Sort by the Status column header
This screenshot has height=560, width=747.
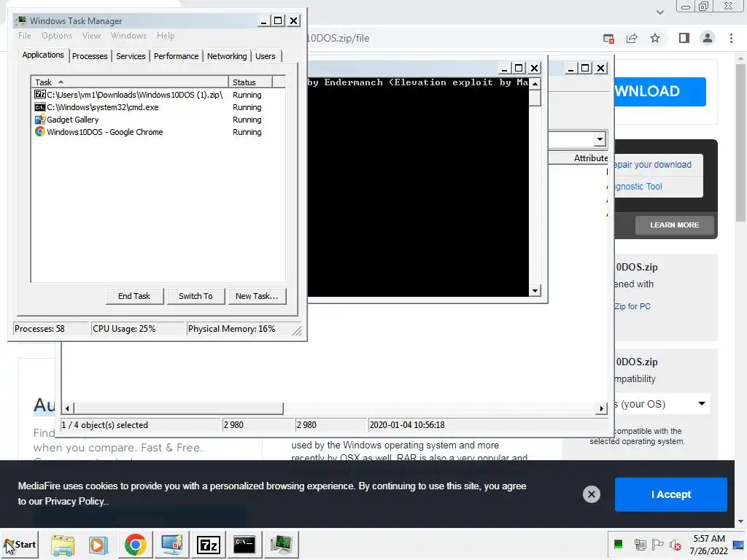(x=250, y=82)
